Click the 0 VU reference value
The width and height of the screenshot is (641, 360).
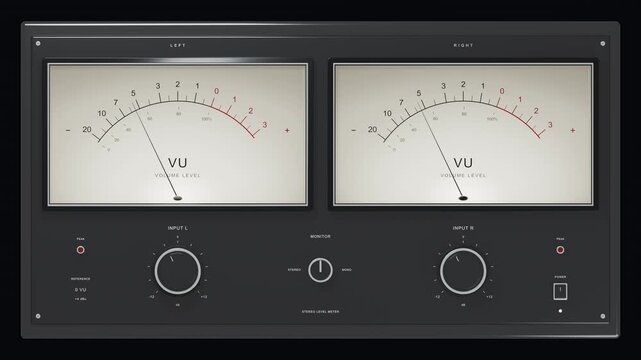tap(81, 290)
